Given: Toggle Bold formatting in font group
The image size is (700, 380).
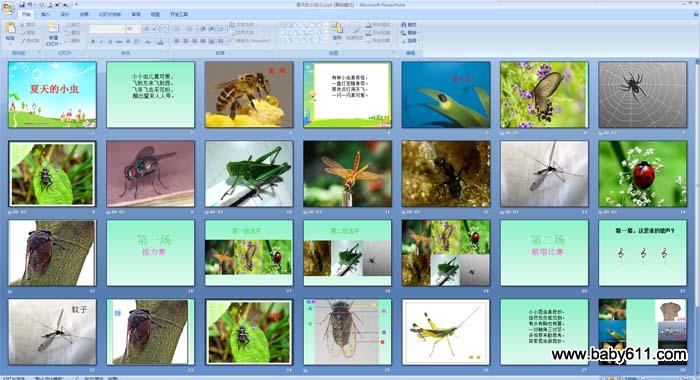Looking at the screenshot, I should click(93, 42).
